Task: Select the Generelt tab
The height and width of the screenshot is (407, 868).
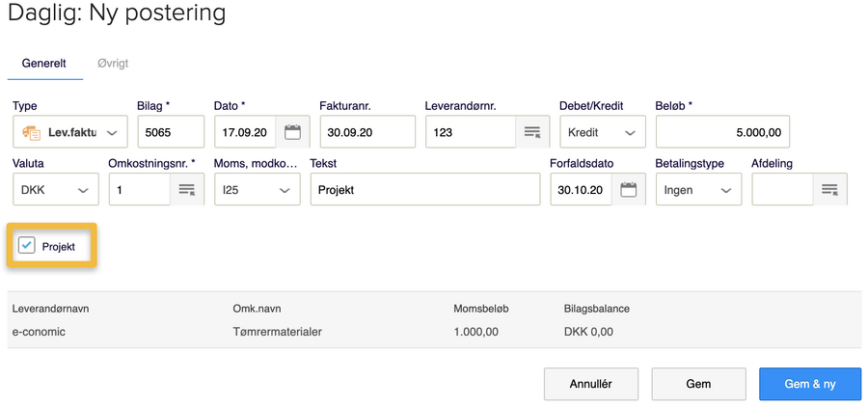Action: 44,64
